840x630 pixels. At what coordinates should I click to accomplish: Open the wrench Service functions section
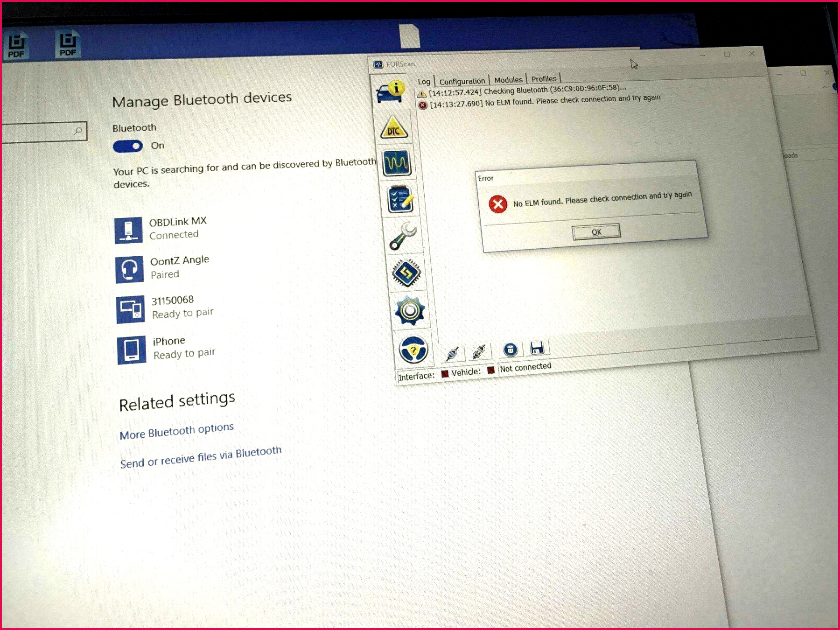(x=403, y=236)
